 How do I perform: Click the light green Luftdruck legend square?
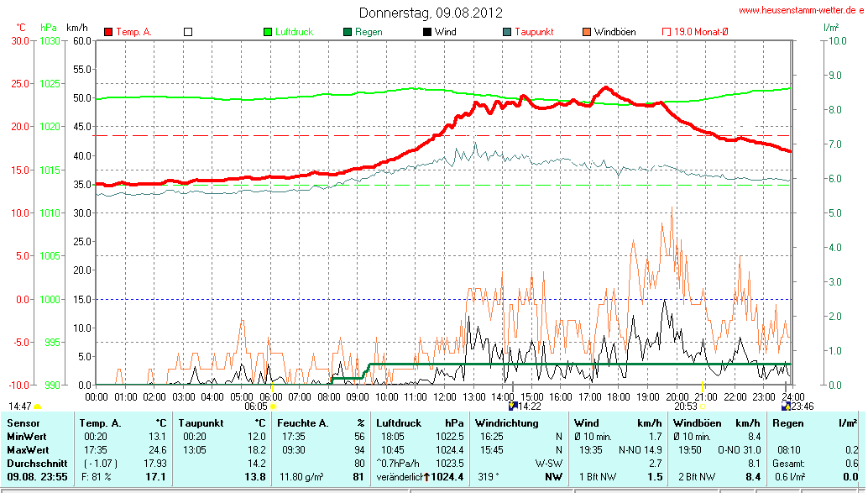coord(268,32)
